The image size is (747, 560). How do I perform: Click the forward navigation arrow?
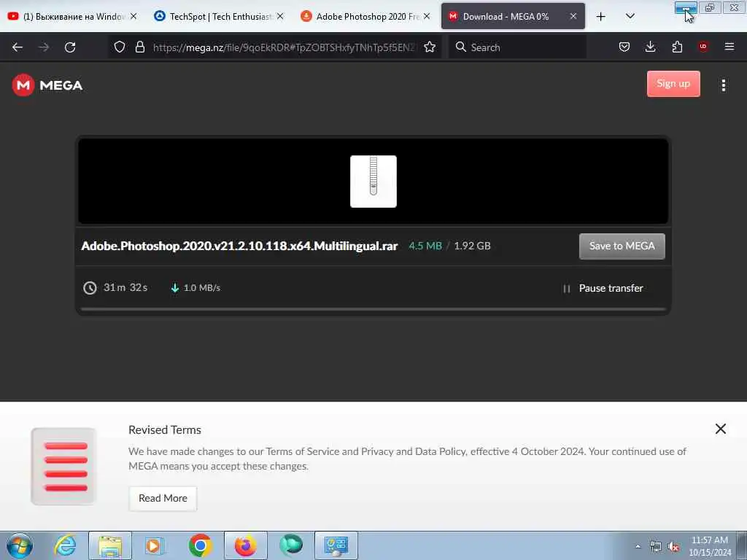(x=44, y=47)
